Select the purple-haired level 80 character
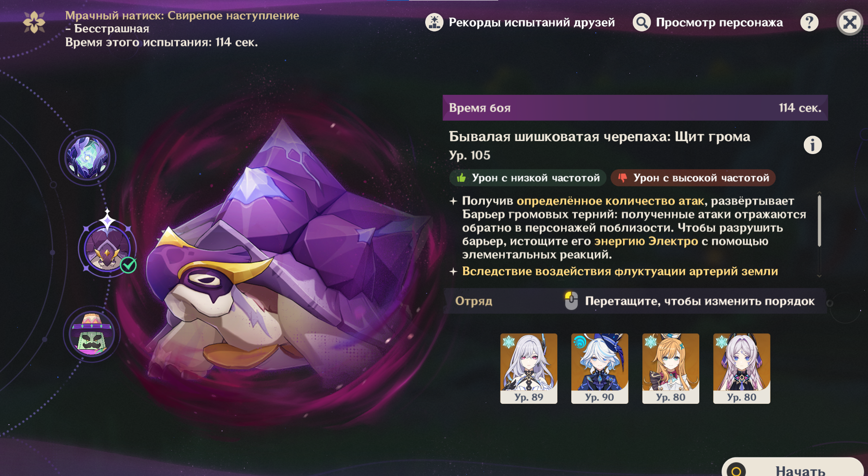 tap(741, 369)
